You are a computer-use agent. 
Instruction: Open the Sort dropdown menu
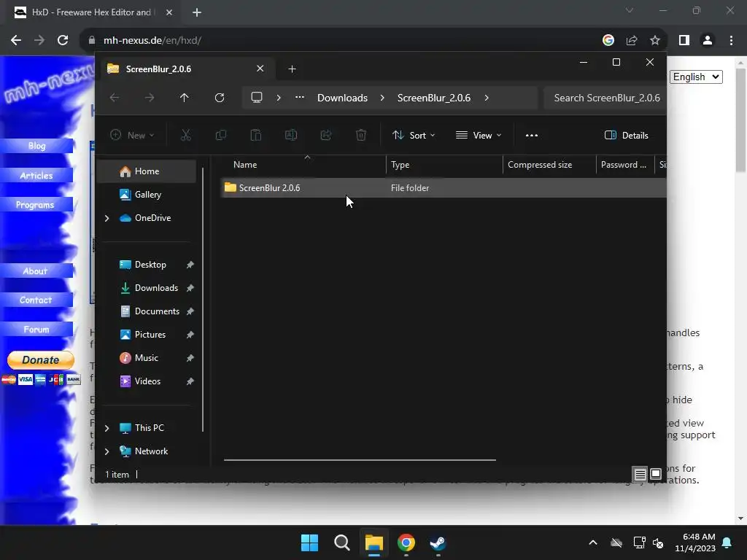point(414,135)
